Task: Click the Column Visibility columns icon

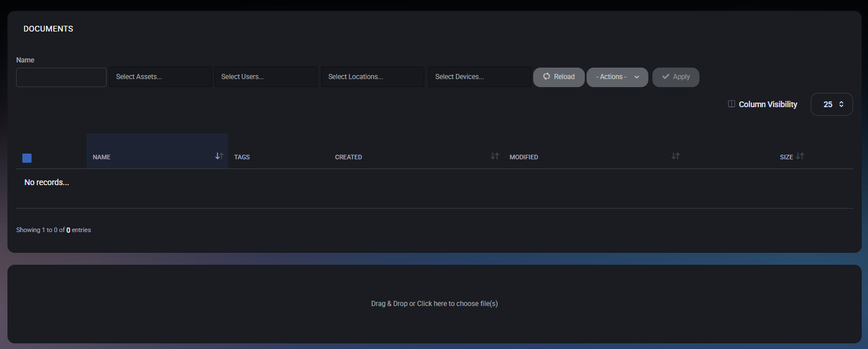Action: click(731, 104)
